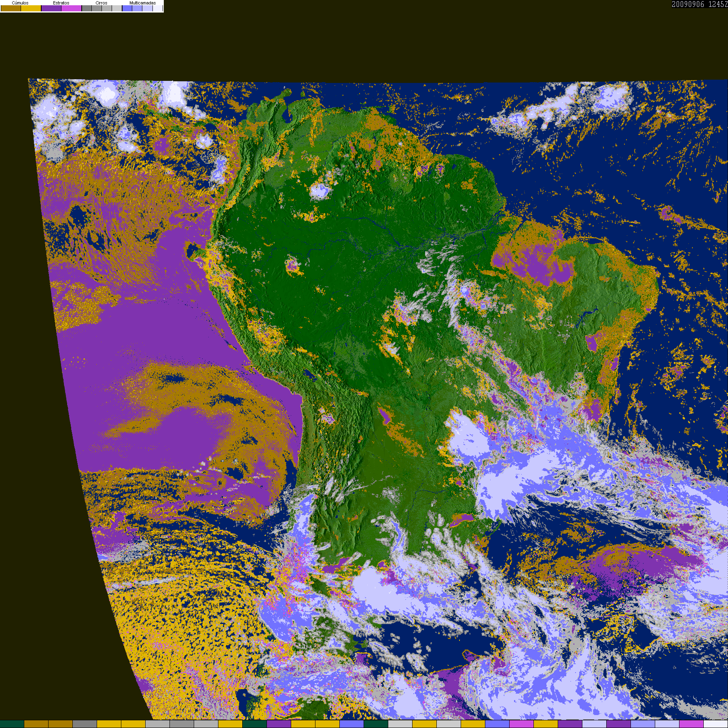Click the dark brown Cúmulos legend swatch
The width and height of the screenshot is (728, 728).
tap(11, 8)
